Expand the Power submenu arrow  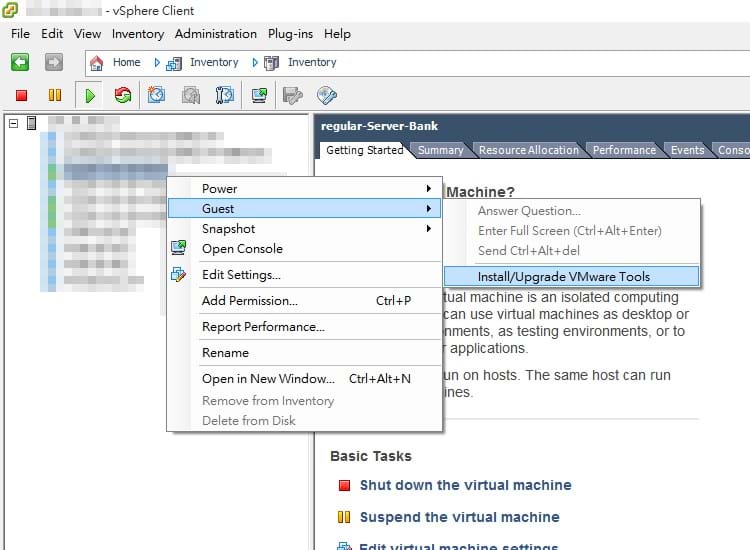(x=429, y=188)
